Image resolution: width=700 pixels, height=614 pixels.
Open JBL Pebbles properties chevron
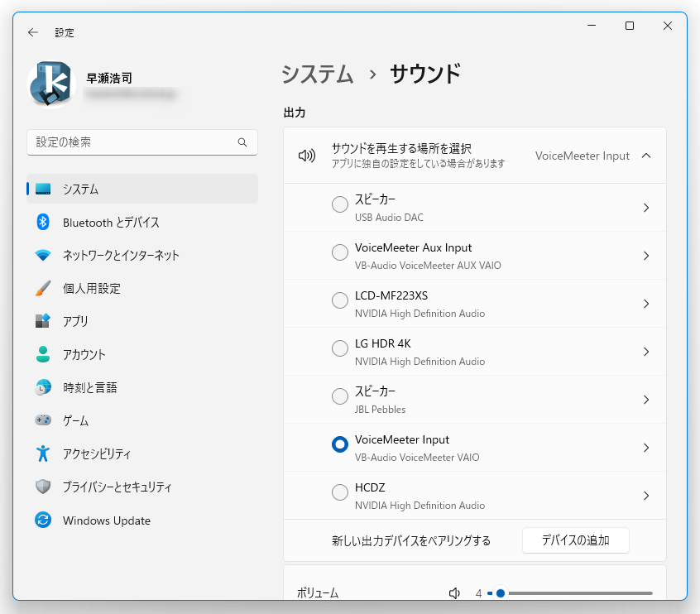(646, 400)
